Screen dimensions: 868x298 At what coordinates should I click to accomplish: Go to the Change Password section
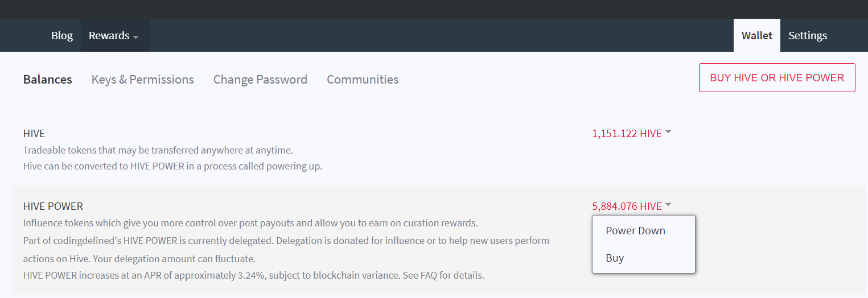coord(260,80)
